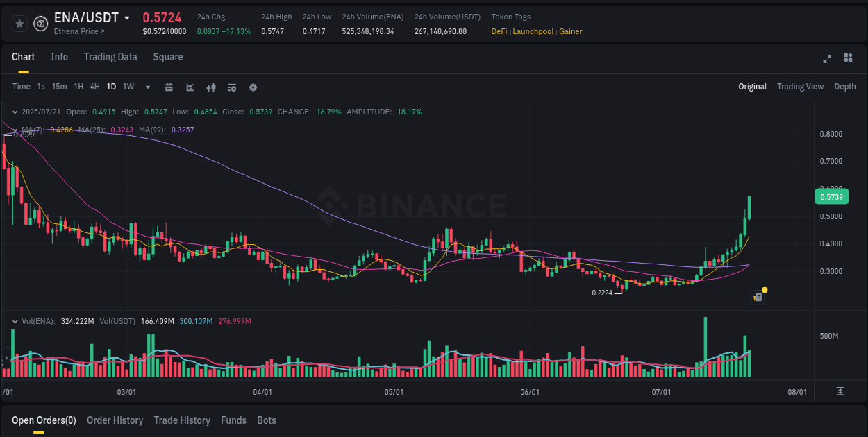Expand the chart to fullscreen
This screenshot has height=437, width=868.
(x=826, y=59)
